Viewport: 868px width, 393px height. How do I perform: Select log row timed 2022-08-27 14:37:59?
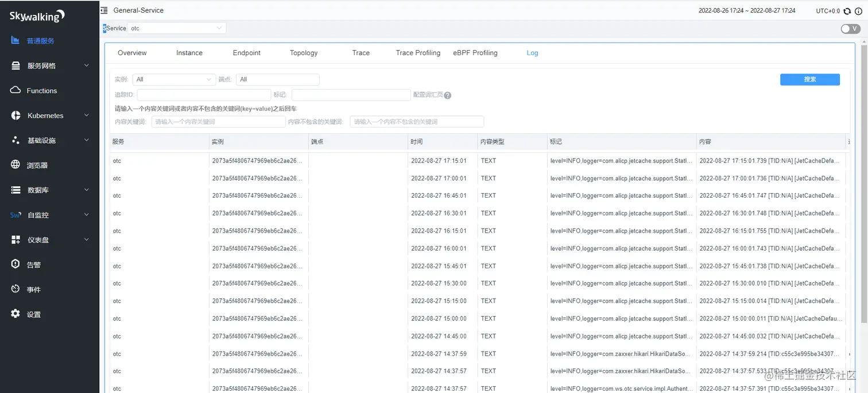click(479, 354)
